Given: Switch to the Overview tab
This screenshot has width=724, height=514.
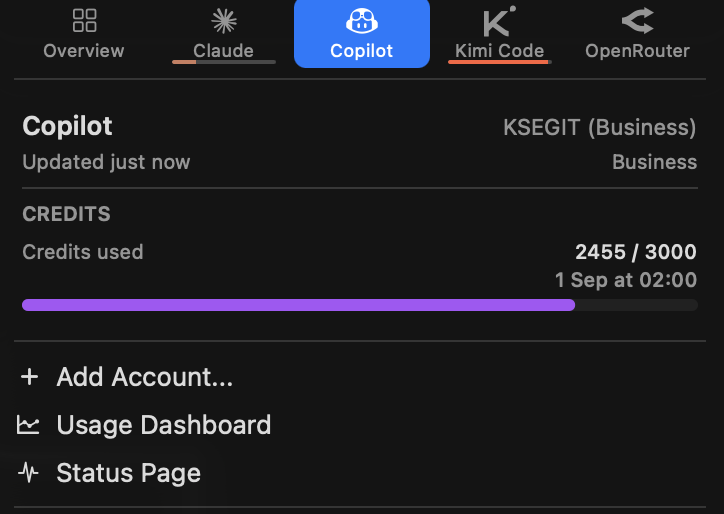Looking at the screenshot, I should click(84, 51).
